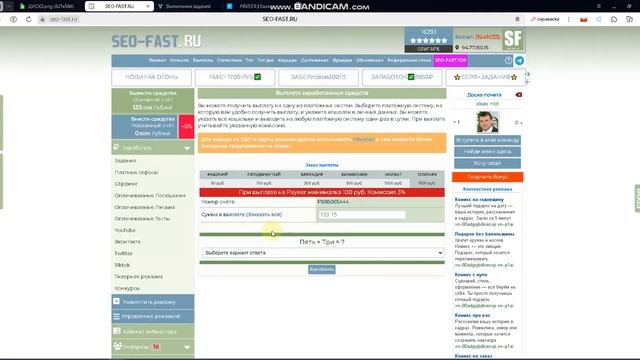Open Оплачиваемые Письма in the sidebar
Screen dimensions: 640x360
tap(144, 207)
